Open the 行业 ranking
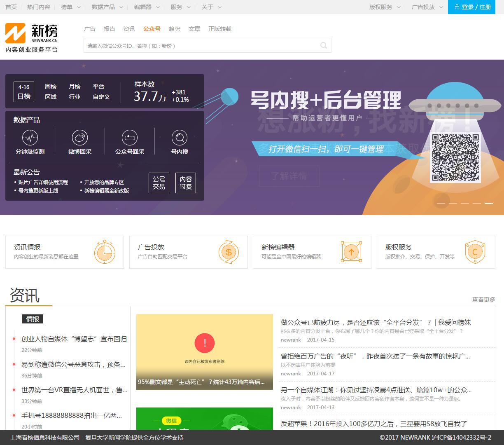 pos(75,97)
